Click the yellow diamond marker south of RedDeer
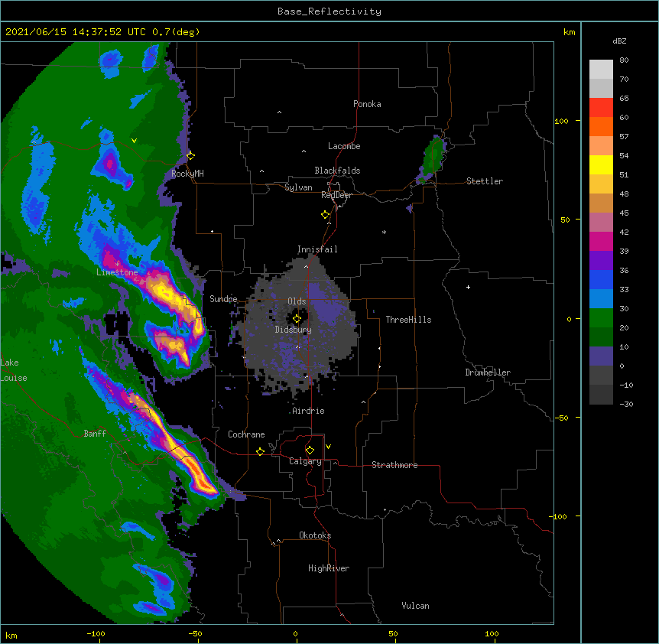This screenshot has width=659, height=644. click(x=325, y=215)
